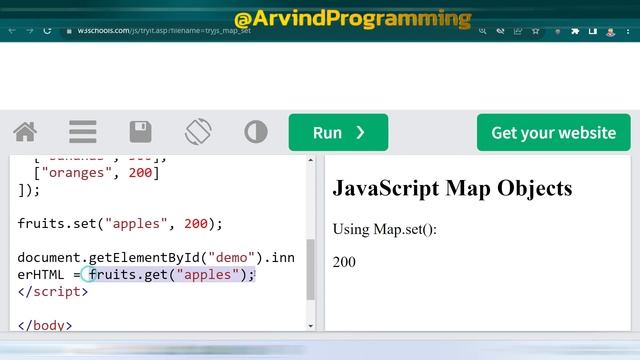Toggle dark mode with the half-circle icon

pyautogui.click(x=256, y=132)
